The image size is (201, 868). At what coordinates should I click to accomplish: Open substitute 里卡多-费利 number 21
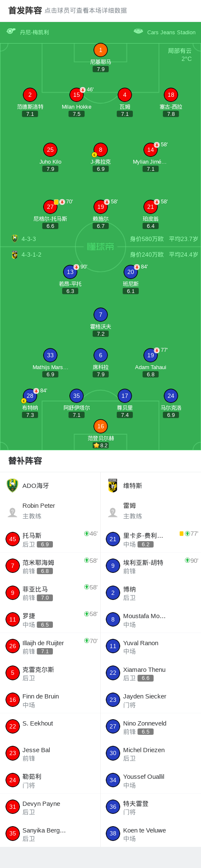(x=113, y=539)
